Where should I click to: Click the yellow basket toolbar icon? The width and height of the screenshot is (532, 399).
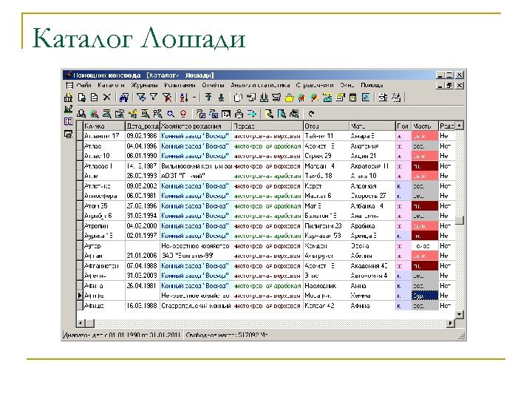tap(289, 98)
